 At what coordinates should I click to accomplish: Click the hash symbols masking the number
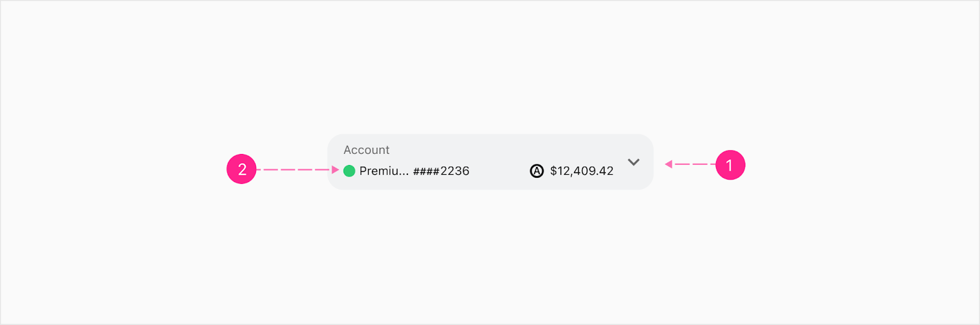[427, 171]
